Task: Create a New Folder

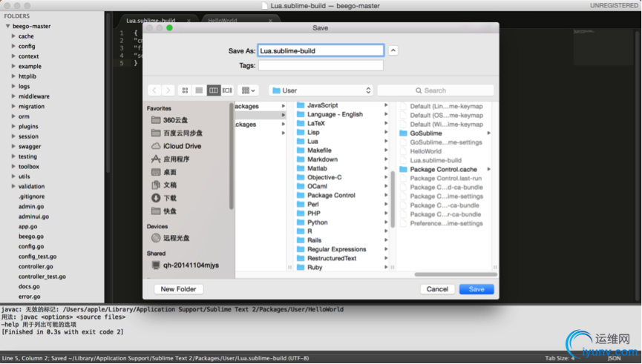Action: (179, 289)
